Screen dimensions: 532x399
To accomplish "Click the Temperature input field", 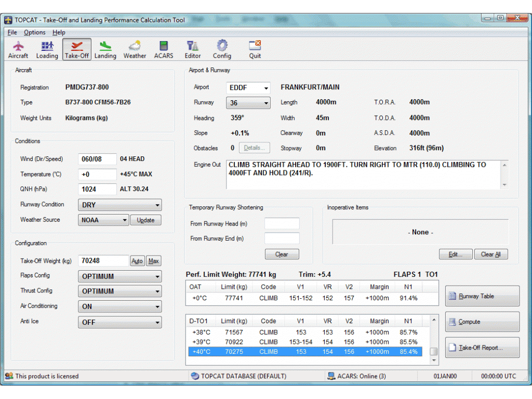I will (97, 175).
